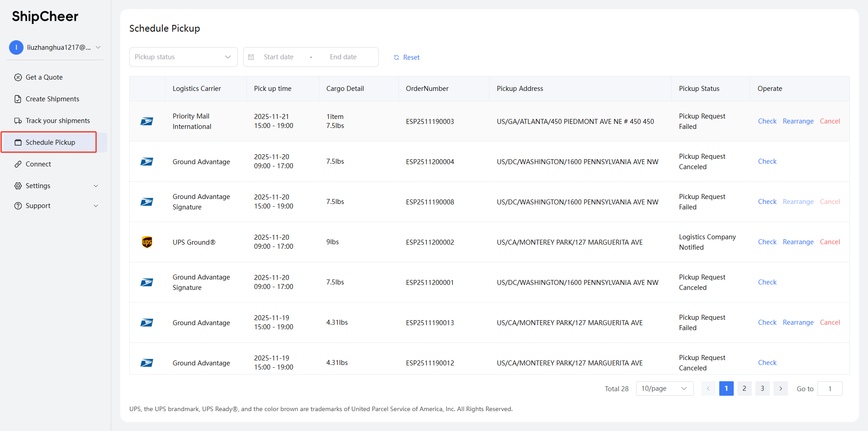Cancel pickup for order ESP2511200002
This screenshot has width=868, height=431.
(830, 242)
